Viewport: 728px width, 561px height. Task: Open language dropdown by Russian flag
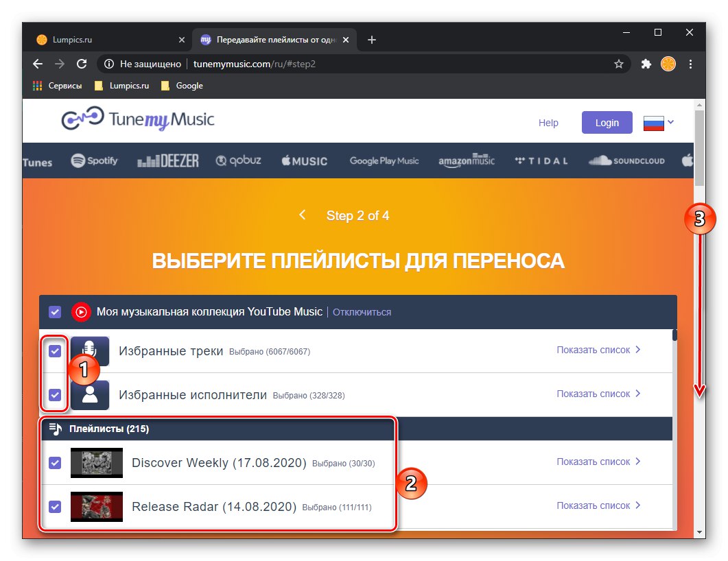click(670, 122)
